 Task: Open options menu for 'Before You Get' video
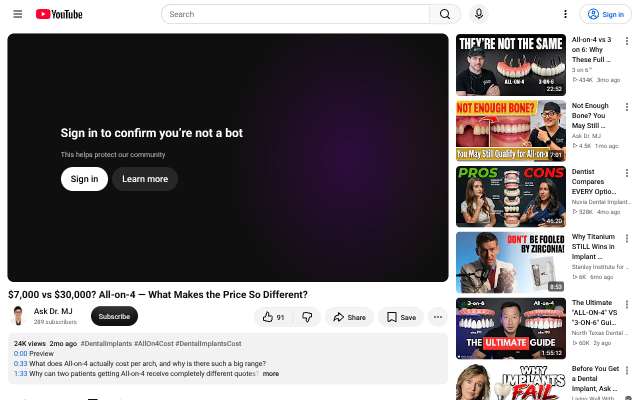627,370
